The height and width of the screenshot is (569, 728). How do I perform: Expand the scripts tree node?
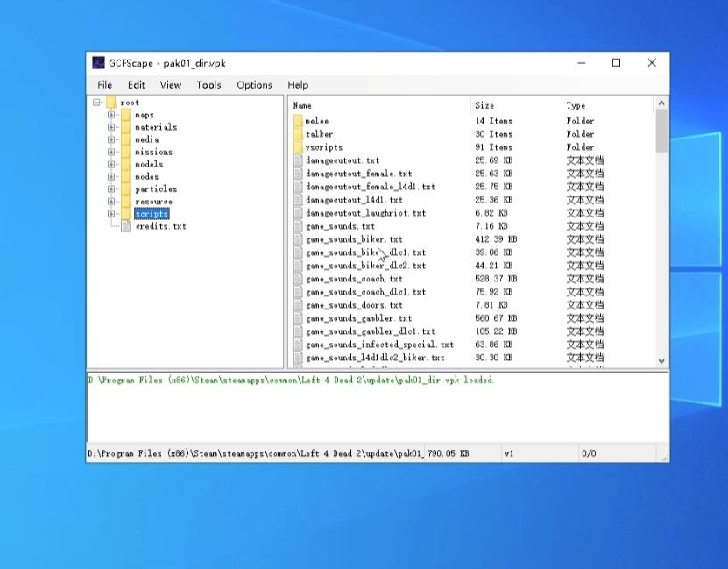click(x=111, y=214)
